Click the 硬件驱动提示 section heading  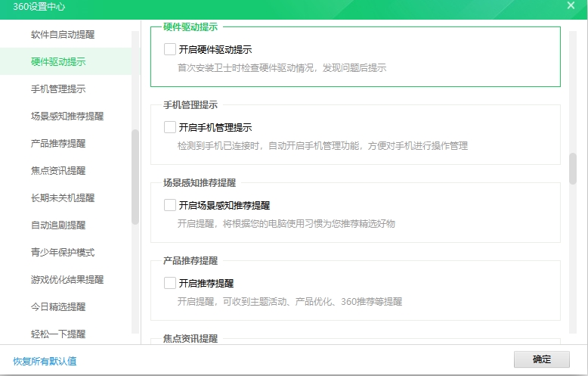point(190,27)
